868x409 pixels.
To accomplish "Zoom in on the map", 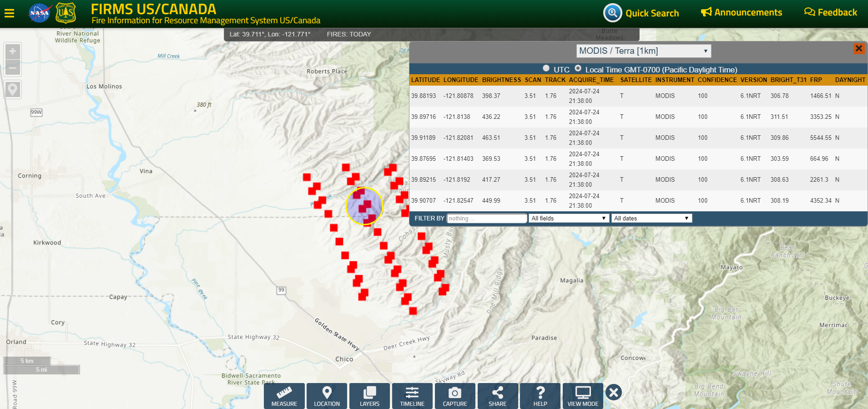I will pos(13,51).
